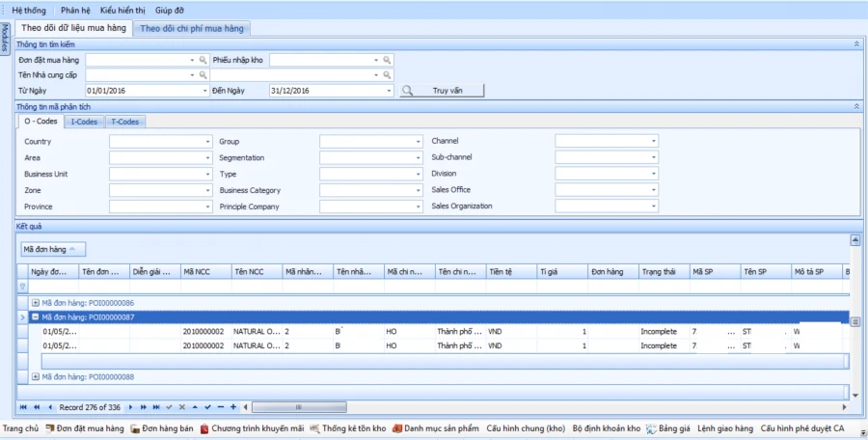Image resolution: width=868 pixels, height=440 pixels.
Task: Expand order group POI00000086
Action: click(36, 303)
